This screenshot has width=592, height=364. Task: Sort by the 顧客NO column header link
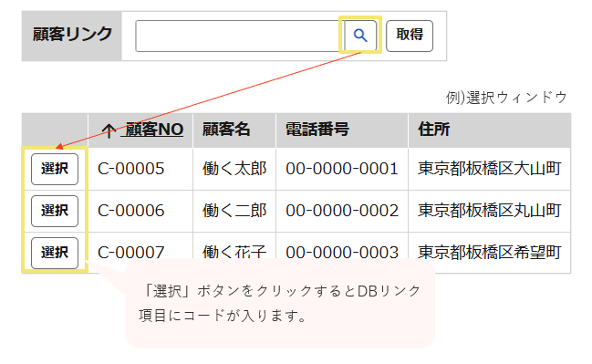152,130
